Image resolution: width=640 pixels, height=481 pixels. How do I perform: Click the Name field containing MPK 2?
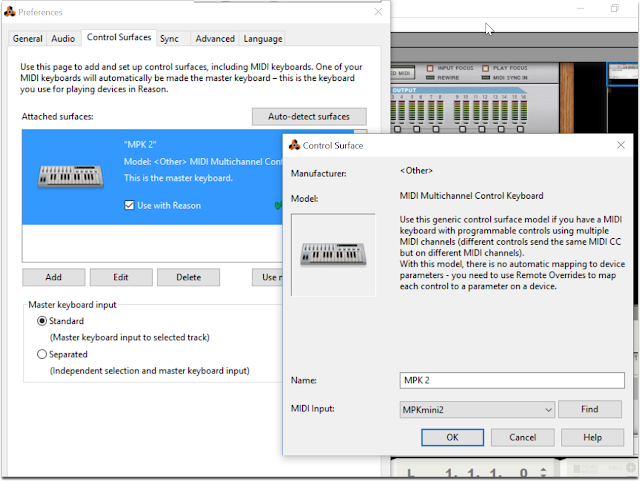pyautogui.click(x=512, y=380)
